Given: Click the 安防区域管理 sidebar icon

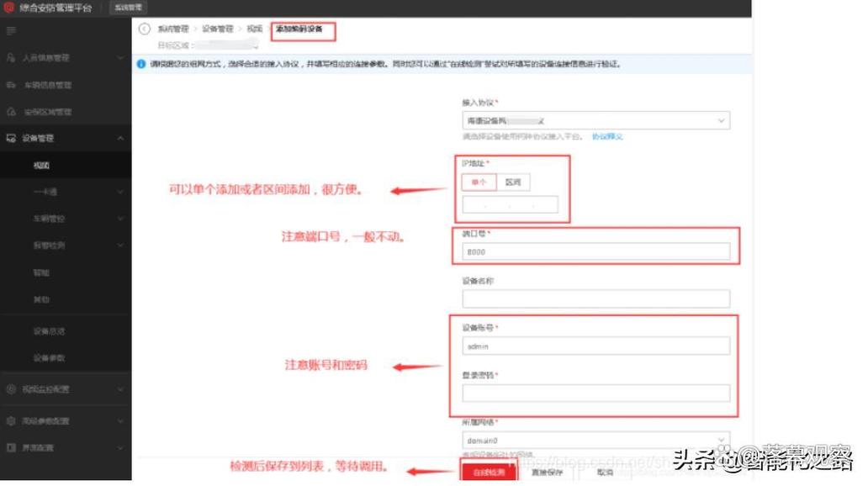Looking at the screenshot, I should (x=11, y=112).
